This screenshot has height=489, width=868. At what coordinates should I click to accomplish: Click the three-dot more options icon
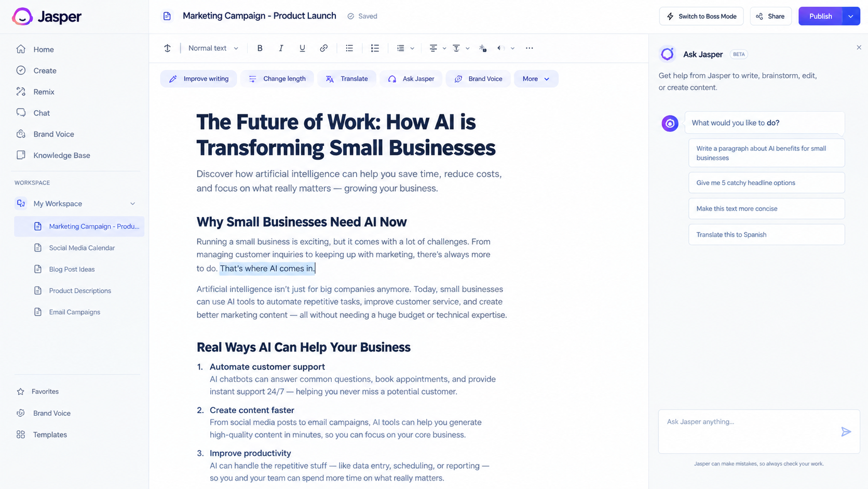click(x=529, y=48)
